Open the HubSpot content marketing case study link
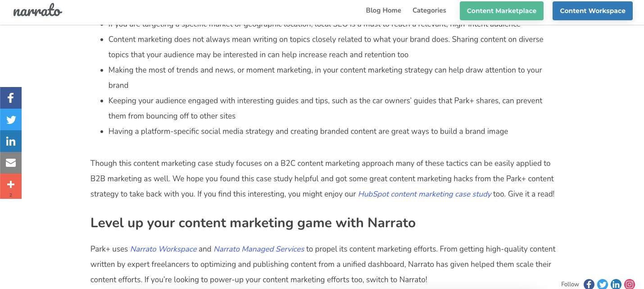This screenshot has height=289, width=644. tap(425, 194)
